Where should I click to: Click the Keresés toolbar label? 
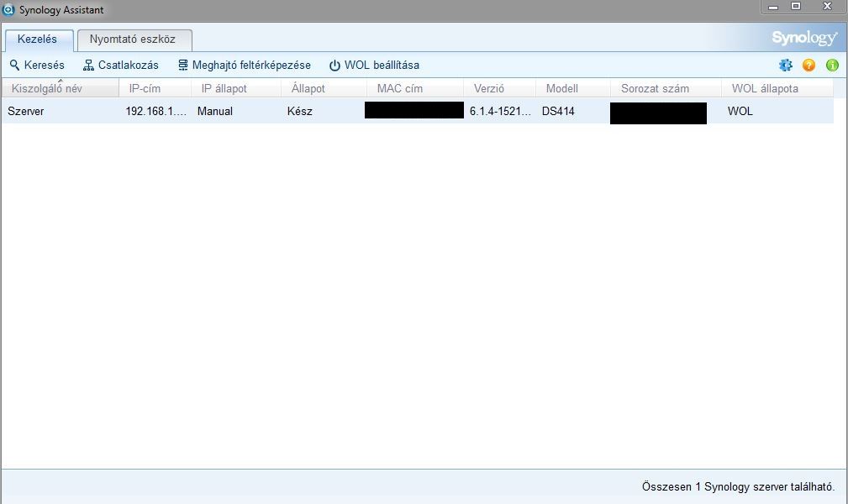45,66
